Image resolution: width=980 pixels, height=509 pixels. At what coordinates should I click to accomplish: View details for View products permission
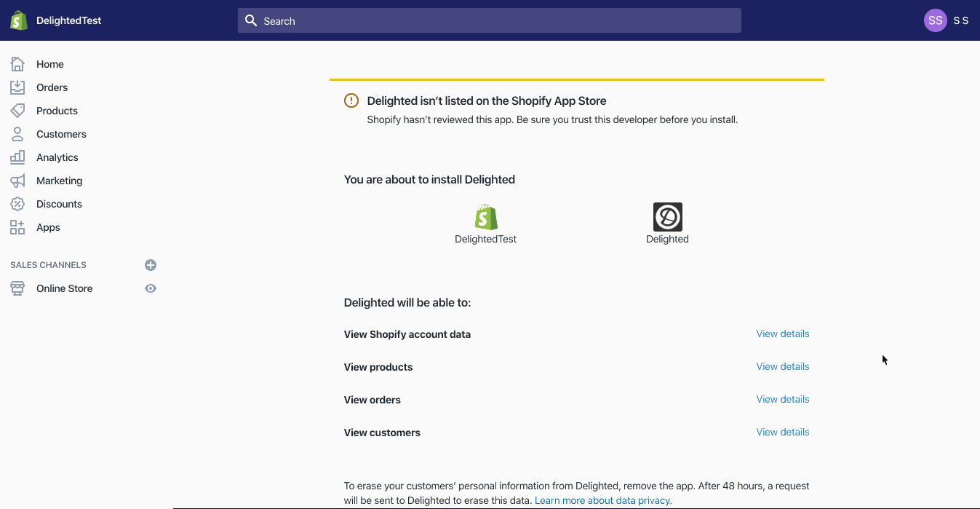click(783, 366)
